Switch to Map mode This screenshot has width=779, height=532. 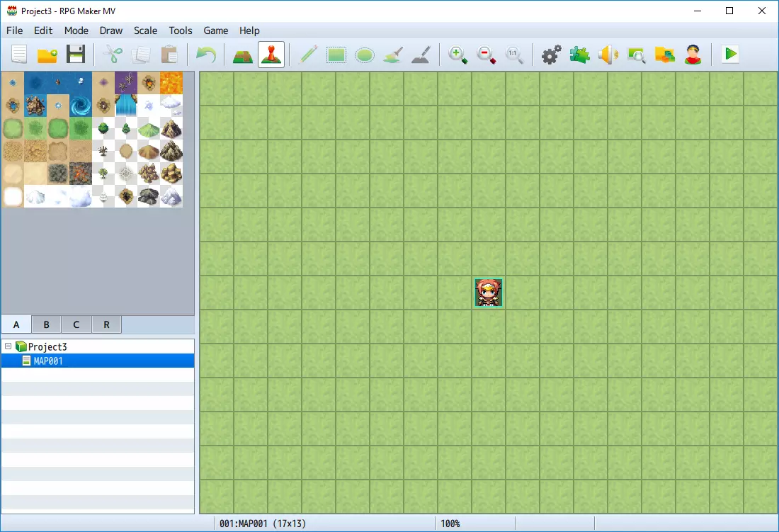point(243,54)
